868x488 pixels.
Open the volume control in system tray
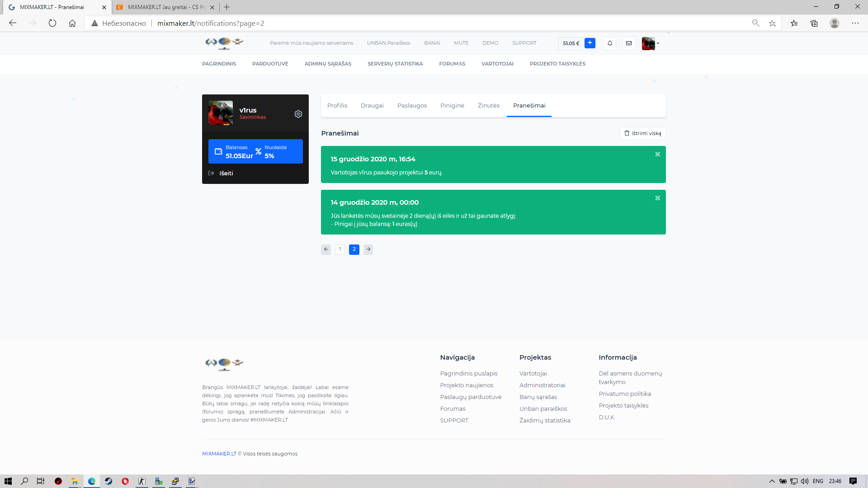(x=805, y=481)
